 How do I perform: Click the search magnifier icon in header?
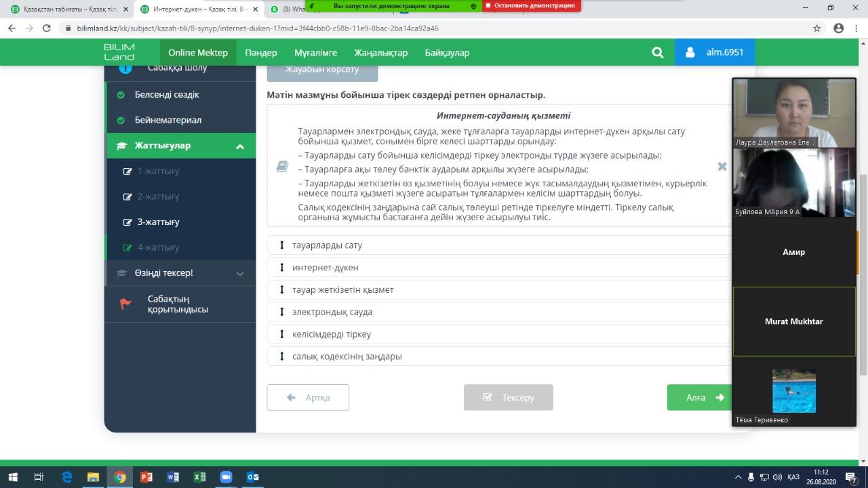[657, 53]
